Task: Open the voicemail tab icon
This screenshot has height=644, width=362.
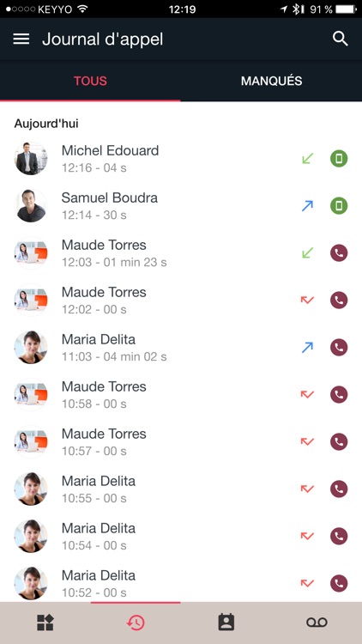Action: tap(317, 623)
